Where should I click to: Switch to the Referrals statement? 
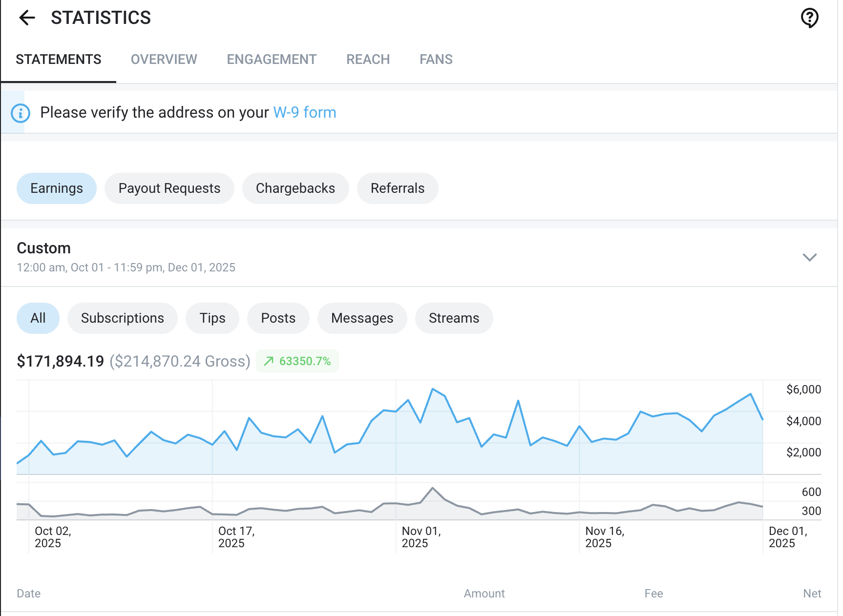click(398, 188)
